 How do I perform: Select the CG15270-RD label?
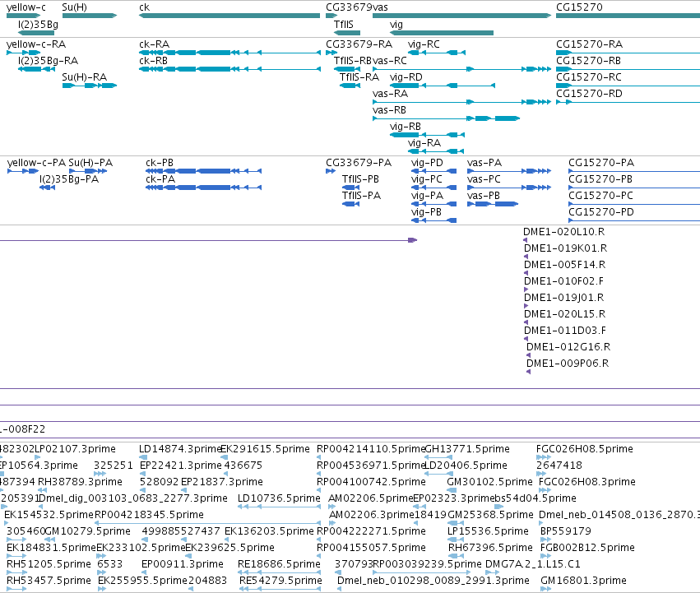pyautogui.click(x=589, y=94)
